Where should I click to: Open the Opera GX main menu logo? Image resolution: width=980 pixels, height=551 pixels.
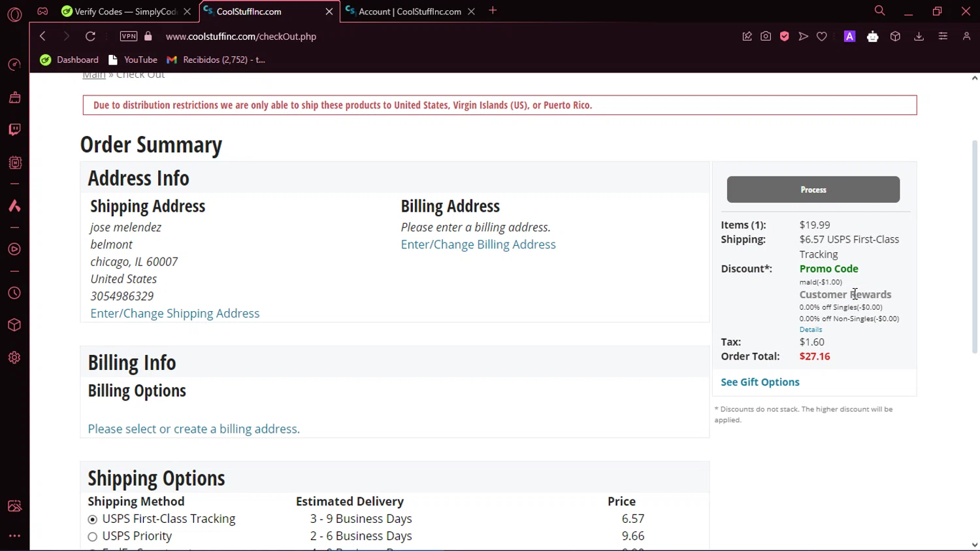(x=14, y=14)
